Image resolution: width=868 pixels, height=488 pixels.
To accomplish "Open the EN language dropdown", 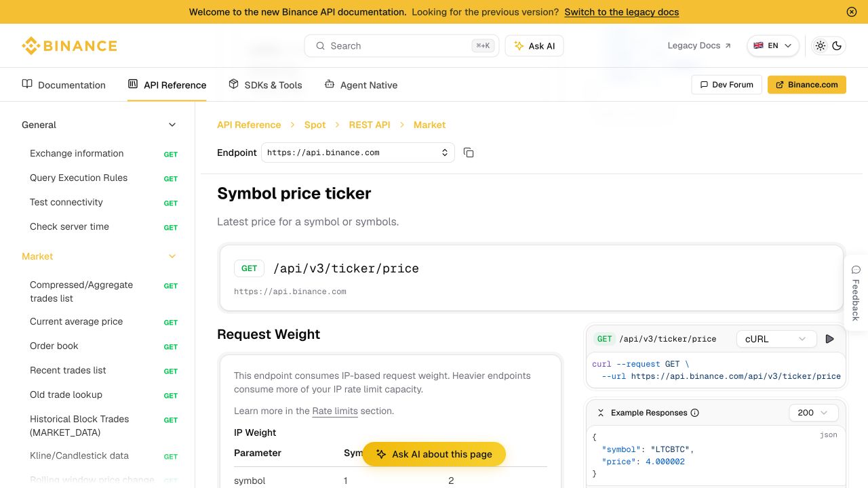I will (773, 45).
